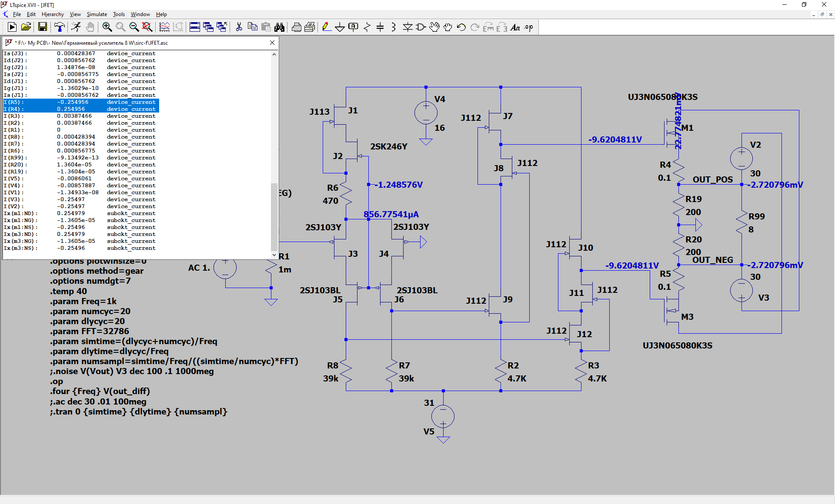Click the .options method=gear directive text
This screenshot has width=835, height=504.
(x=97, y=271)
